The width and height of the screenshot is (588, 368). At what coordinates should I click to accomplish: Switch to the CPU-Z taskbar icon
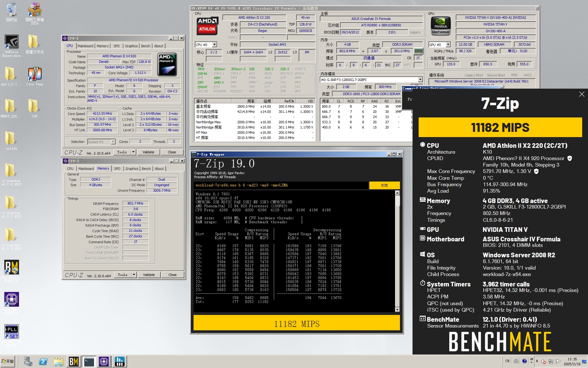pos(104,362)
